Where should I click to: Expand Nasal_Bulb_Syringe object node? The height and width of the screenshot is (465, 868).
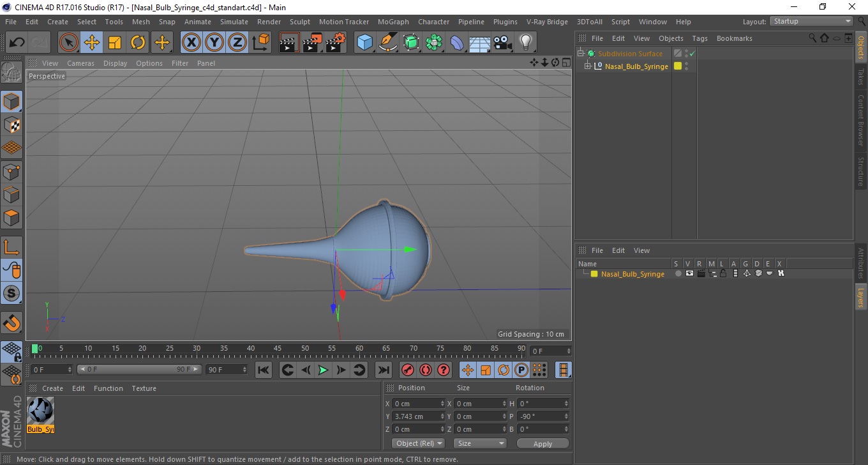[x=588, y=66]
